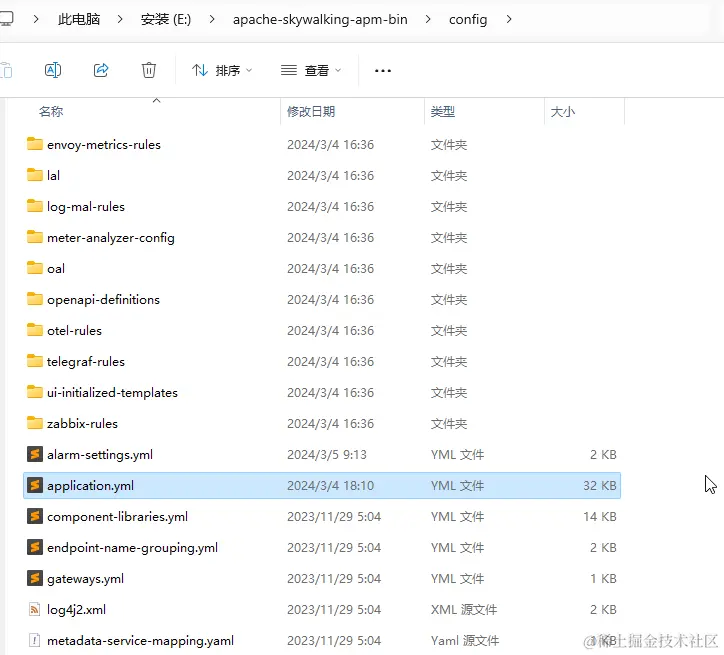724x655 pixels.
Task: Go to apache-skywalking-apm-bin in breadcrumb
Action: click(320, 19)
